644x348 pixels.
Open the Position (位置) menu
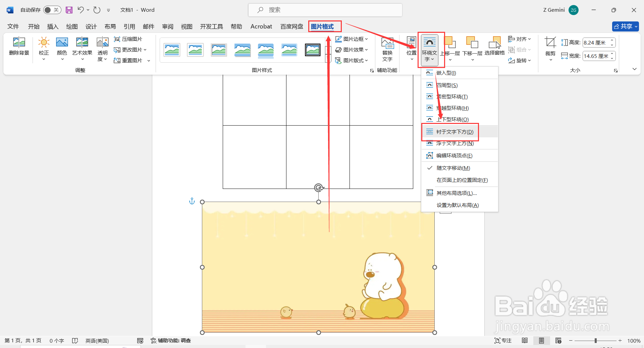(412, 49)
